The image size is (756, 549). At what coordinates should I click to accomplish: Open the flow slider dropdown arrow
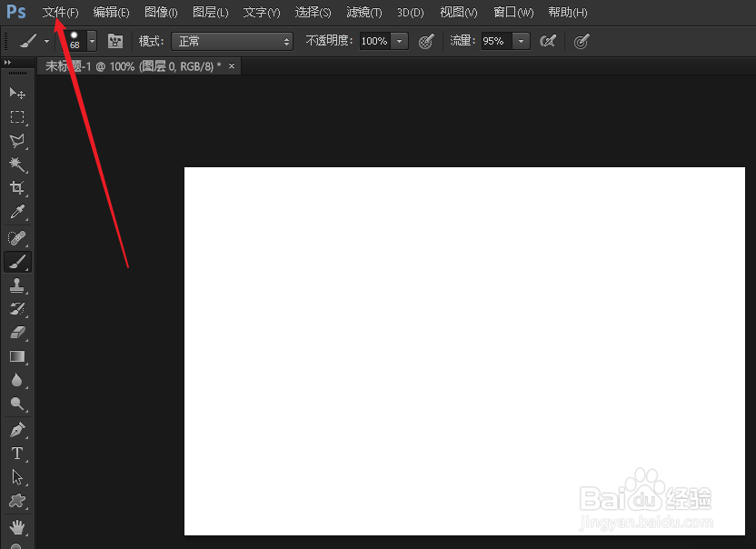522,42
